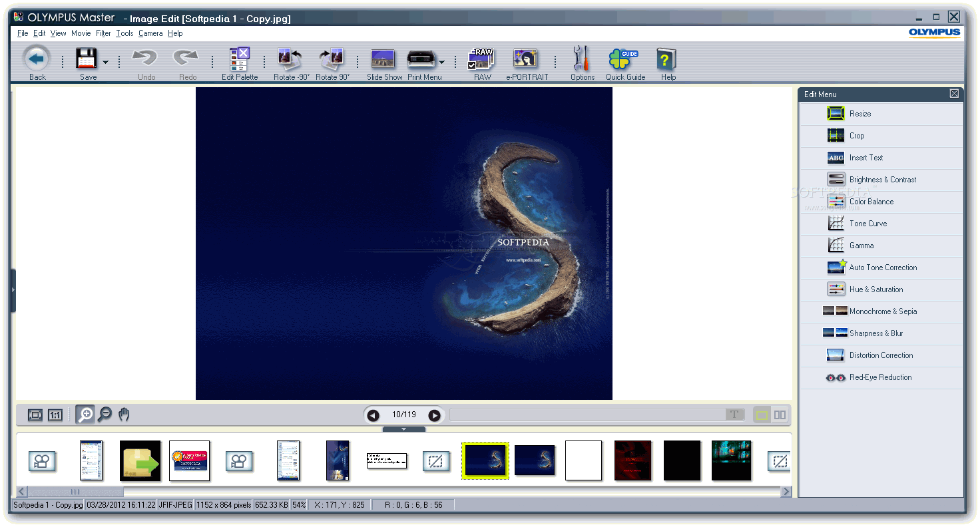Open the Help book icon
The image size is (980, 527).
(x=666, y=59)
